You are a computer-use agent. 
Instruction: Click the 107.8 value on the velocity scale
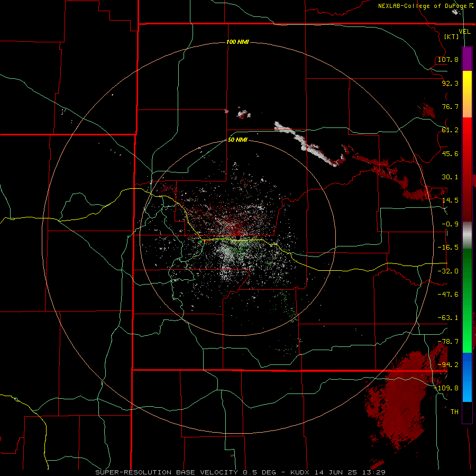pyautogui.click(x=448, y=59)
